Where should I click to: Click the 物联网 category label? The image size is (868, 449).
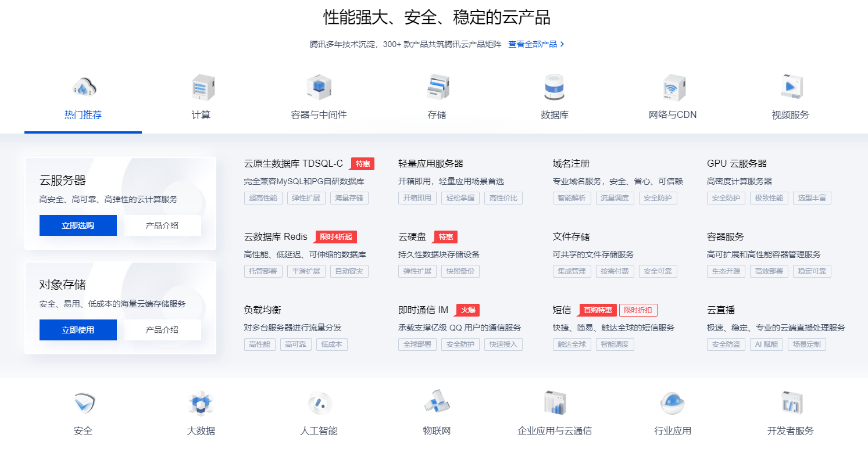pyautogui.click(x=437, y=431)
